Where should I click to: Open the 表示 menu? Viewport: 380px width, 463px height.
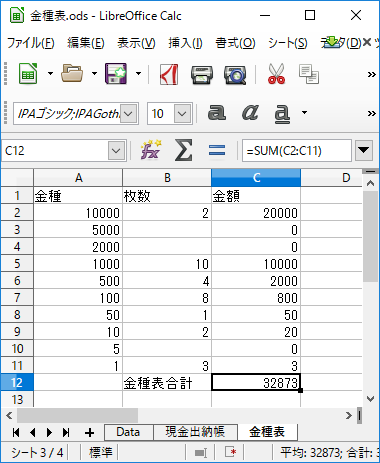point(136,43)
